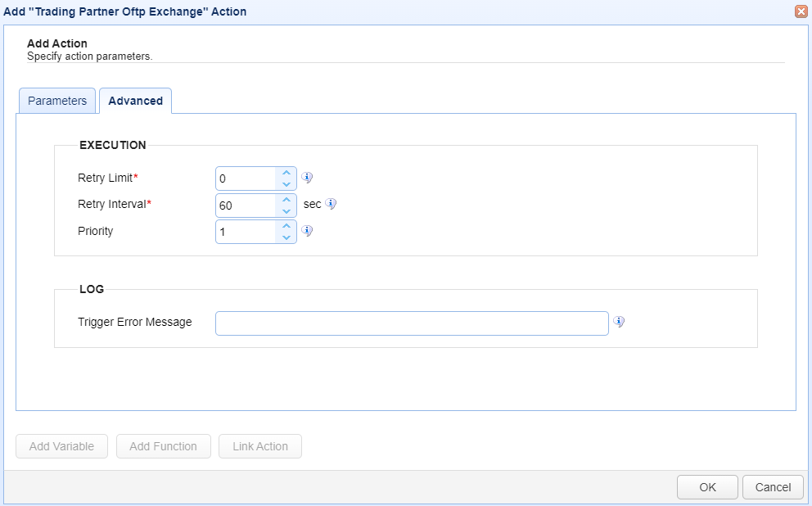812x506 pixels.
Task: Raise the Priority value by one
Action: click(x=286, y=225)
